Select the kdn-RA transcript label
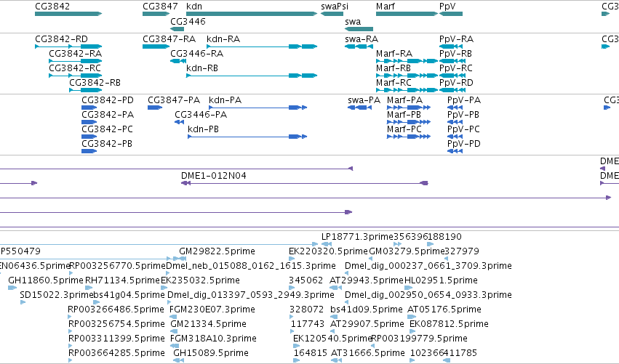 [x=223, y=39]
